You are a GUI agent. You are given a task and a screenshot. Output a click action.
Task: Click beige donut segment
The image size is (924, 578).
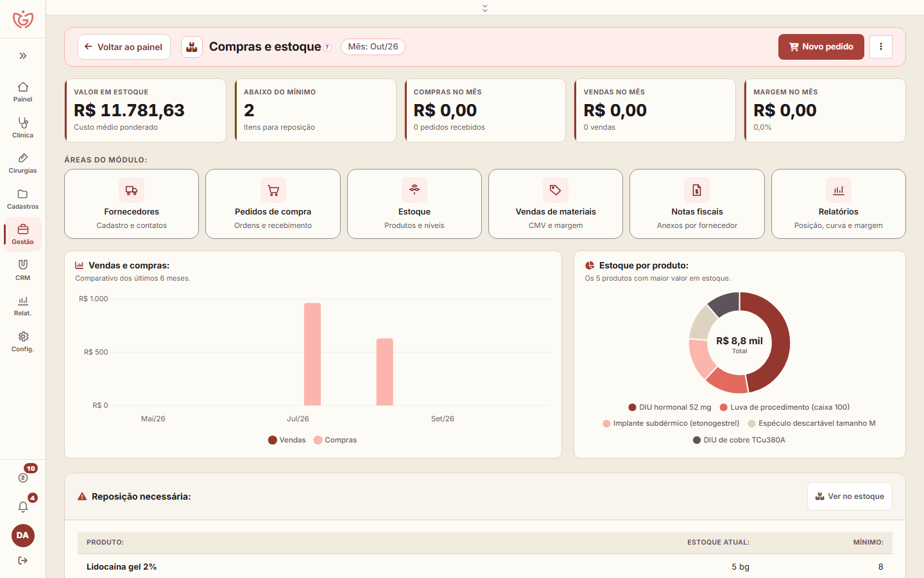point(702,323)
